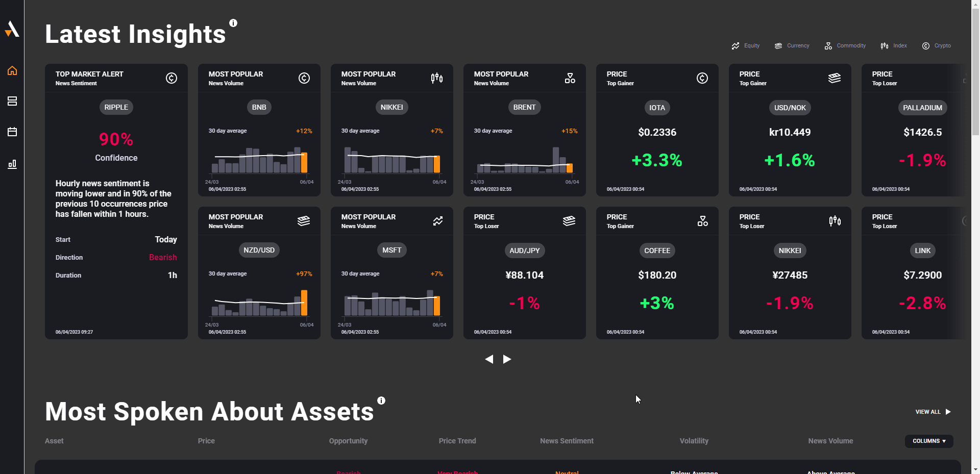Toggle the Currency asset filter
Viewport: 980px width, 474px height.
click(791, 45)
